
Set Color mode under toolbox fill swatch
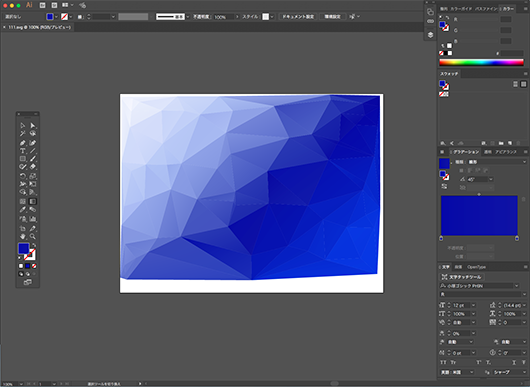tap(21, 266)
